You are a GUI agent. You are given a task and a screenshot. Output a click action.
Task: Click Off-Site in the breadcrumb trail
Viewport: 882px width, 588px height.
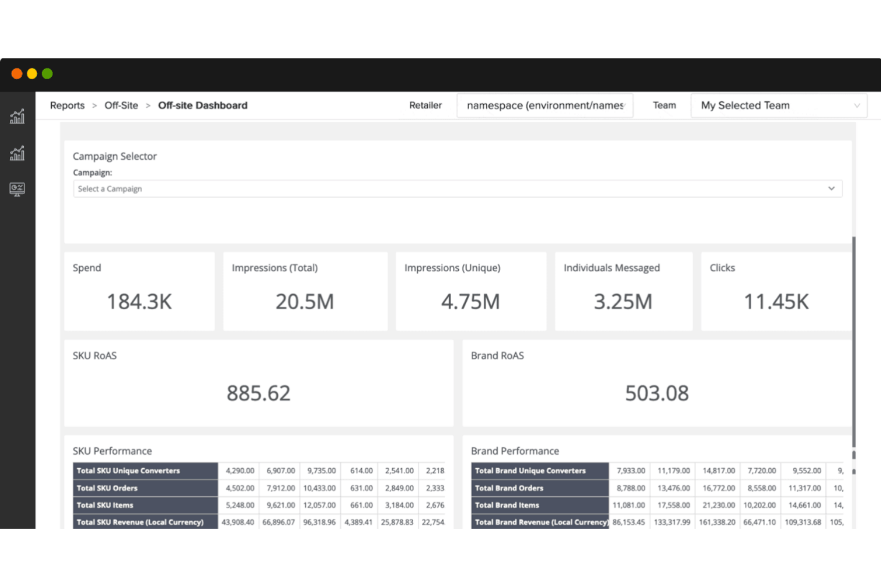[121, 105]
